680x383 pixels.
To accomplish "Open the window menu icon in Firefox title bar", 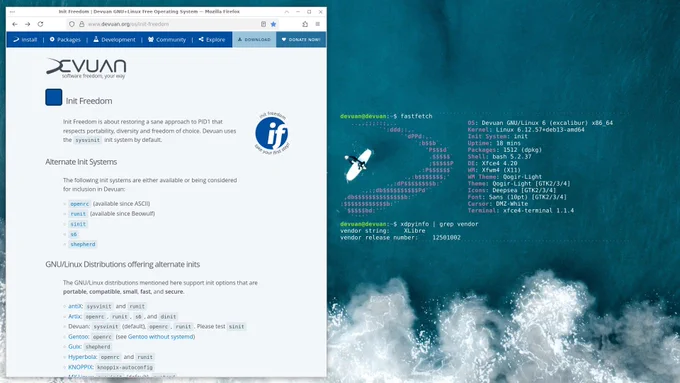I will 12,12.
